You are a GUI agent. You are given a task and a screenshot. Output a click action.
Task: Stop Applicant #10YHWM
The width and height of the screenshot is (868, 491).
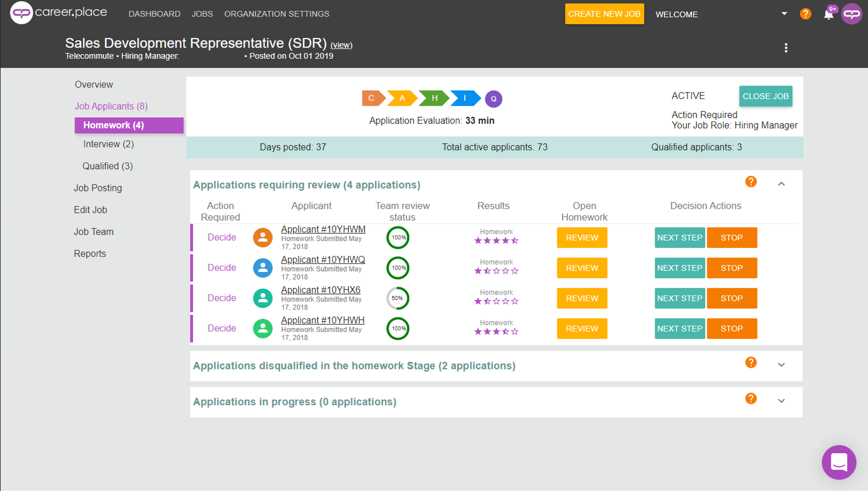[732, 238]
